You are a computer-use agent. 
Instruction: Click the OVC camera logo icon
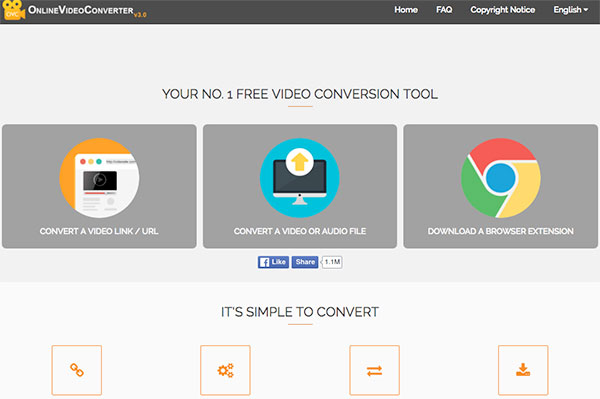pyautogui.click(x=13, y=10)
